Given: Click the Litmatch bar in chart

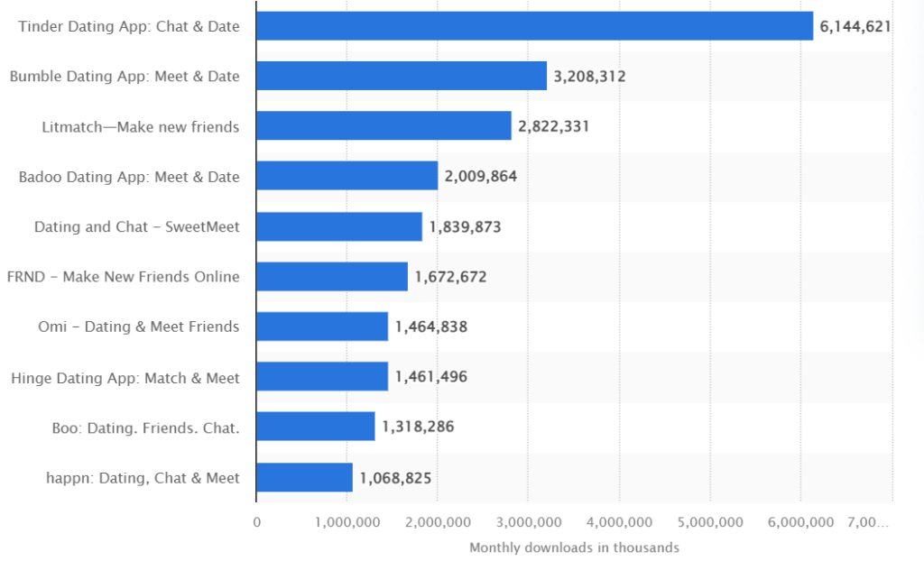Looking at the screenshot, I should click(x=383, y=125).
